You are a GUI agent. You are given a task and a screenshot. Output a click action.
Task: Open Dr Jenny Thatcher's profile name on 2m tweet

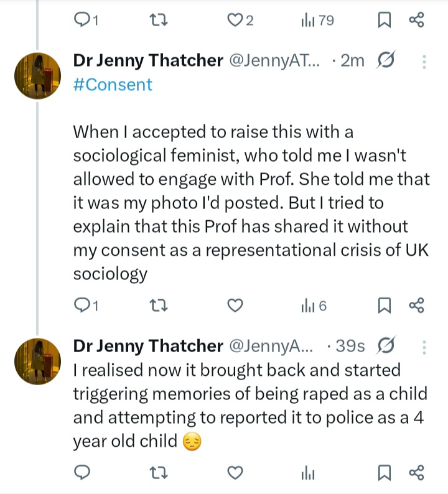point(148,61)
